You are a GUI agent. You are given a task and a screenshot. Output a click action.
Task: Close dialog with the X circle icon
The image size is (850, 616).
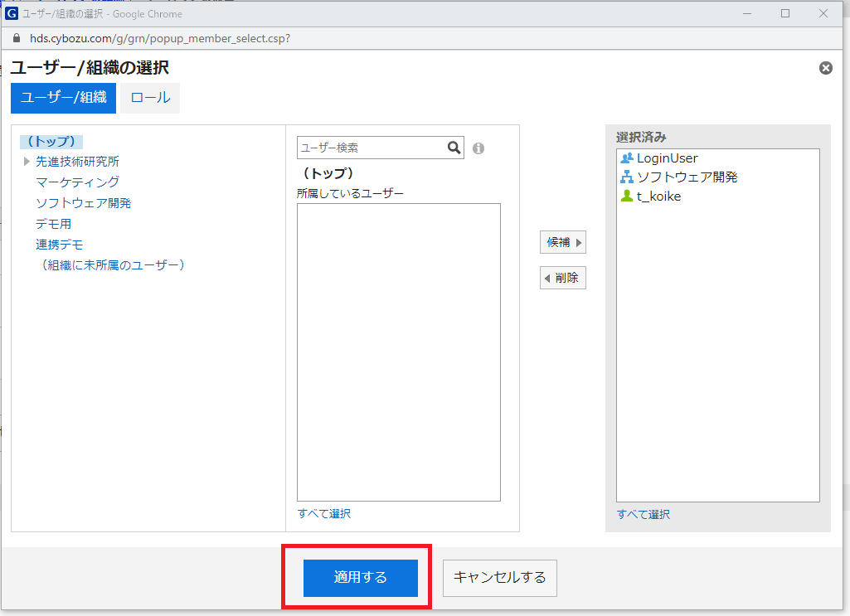click(x=826, y=68)
